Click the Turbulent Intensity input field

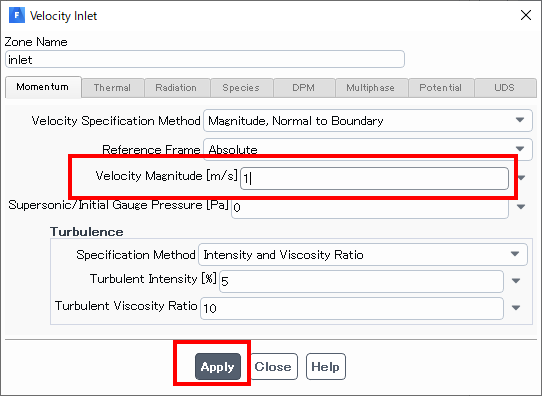point(361,281)
